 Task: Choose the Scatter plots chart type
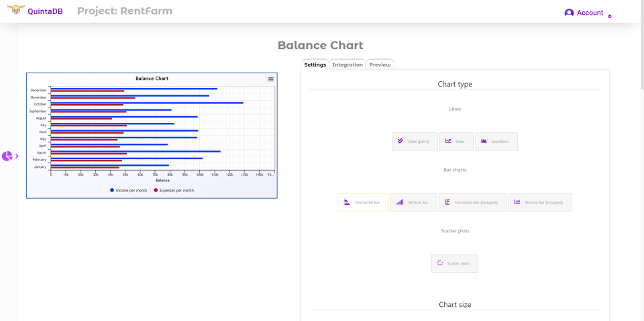click(x=454, y=263)
